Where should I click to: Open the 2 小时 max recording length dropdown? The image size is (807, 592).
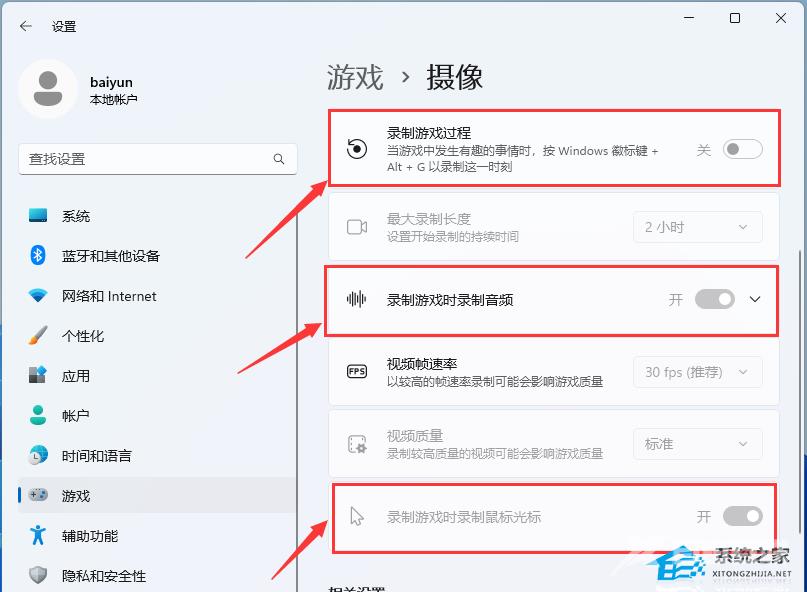pos(697,227)
